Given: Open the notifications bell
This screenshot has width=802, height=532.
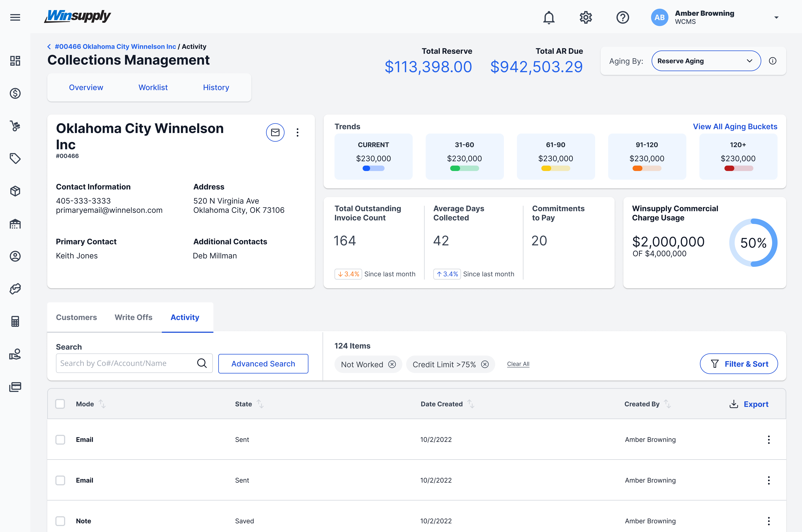Looking at the screenshot, I should tap(549, 17).
